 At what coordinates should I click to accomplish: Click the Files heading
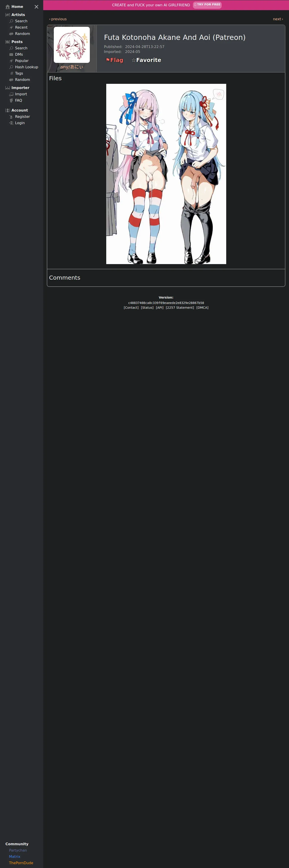point(55,78)
